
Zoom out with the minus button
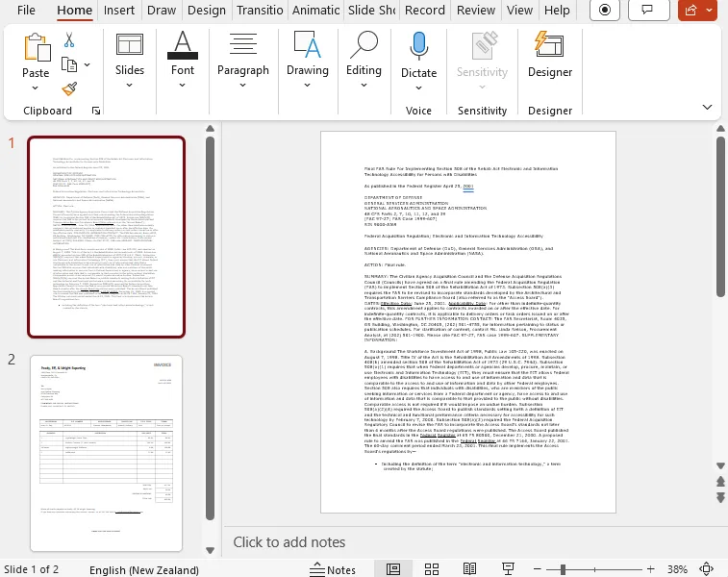click(x=538, y=569)
